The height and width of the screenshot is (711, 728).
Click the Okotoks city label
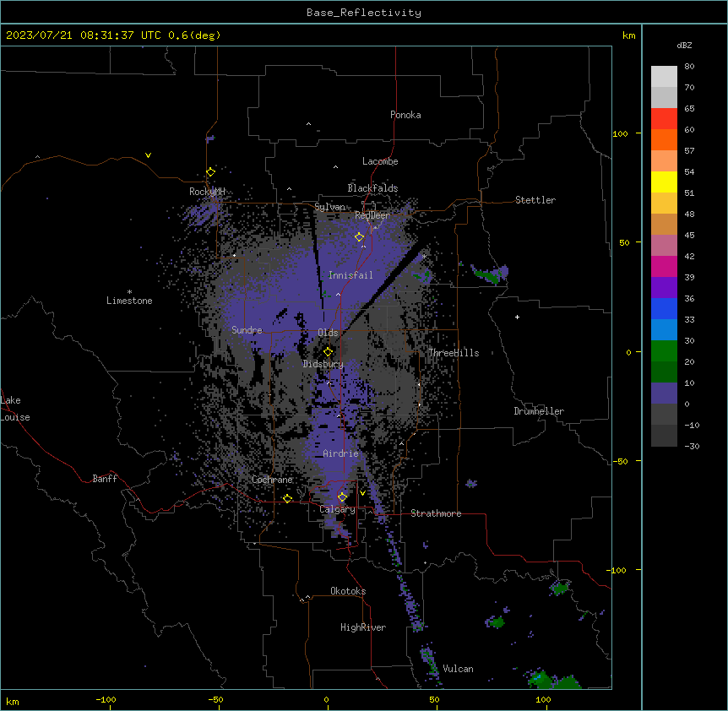[348, 591]
